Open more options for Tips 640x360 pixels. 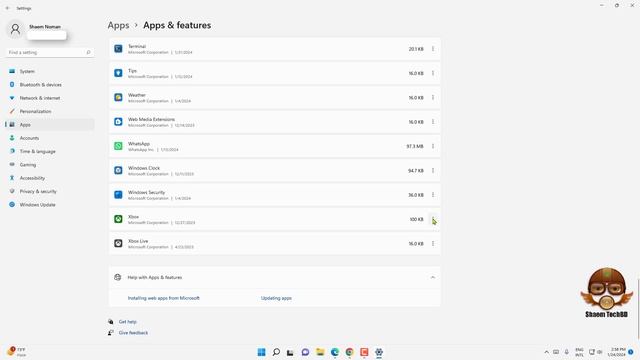(433, 73)
